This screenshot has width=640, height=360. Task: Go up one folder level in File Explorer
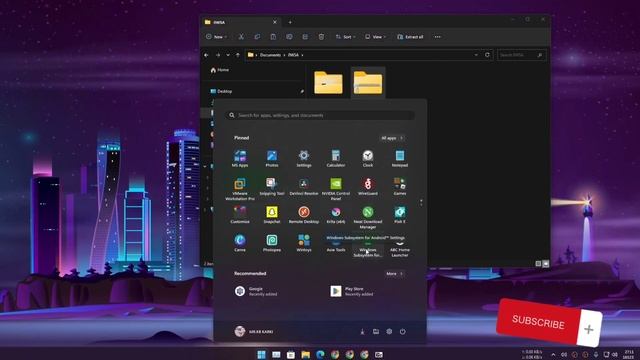pos(238,55)
